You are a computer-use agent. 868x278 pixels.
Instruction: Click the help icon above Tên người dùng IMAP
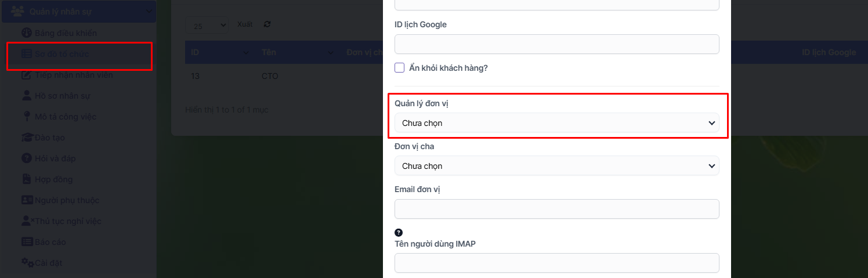click(x=399, y=233)
